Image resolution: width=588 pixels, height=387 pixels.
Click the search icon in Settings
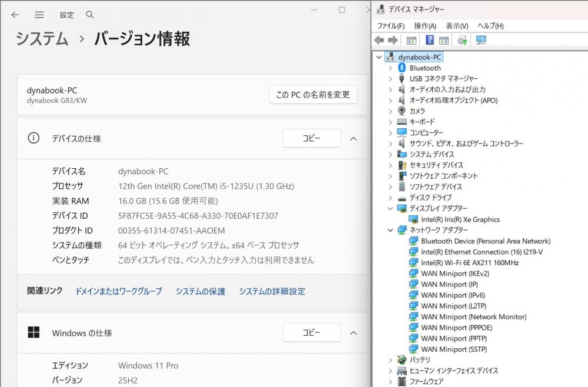89,15
